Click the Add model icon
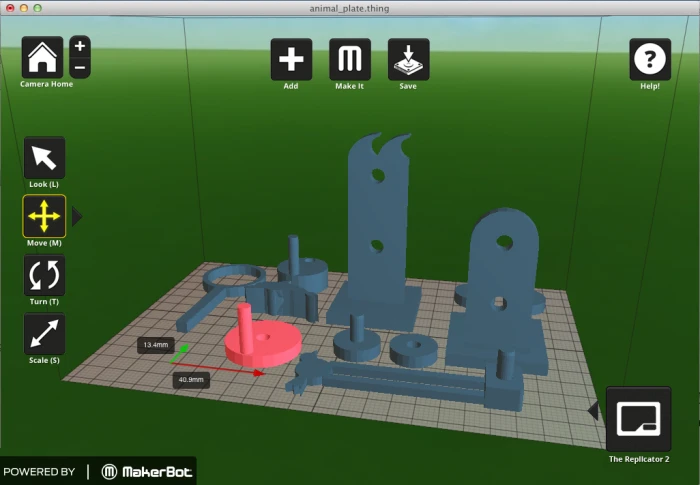 pyautogui.click(x=291, y=59)
